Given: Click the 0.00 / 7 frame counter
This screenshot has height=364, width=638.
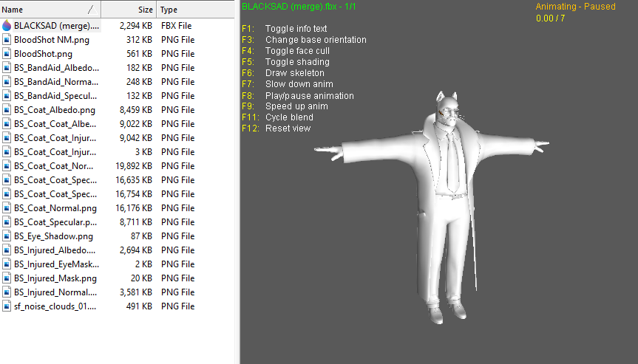Looking at the screenshot, I should coord(551,18).
